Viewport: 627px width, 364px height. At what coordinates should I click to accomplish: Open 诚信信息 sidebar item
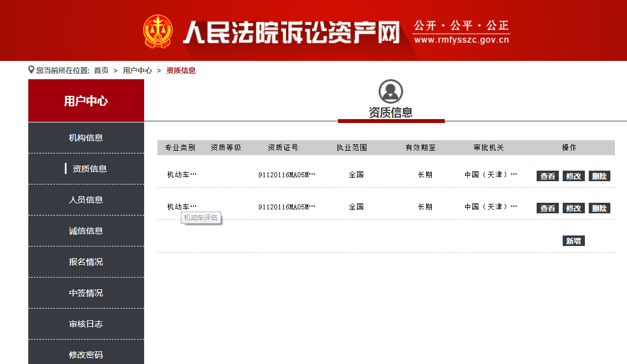point(86,231)
